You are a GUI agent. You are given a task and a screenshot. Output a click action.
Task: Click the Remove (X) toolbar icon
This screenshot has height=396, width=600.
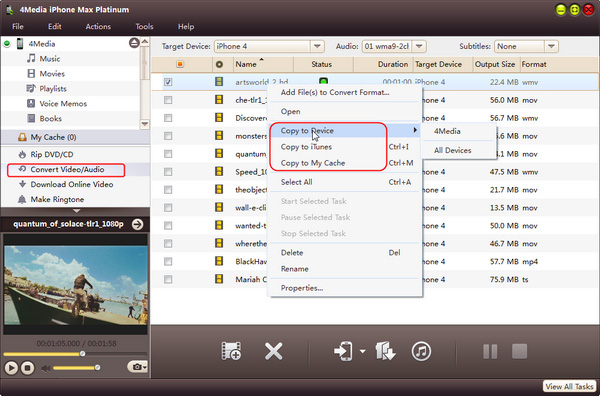[x=274, y=351]
